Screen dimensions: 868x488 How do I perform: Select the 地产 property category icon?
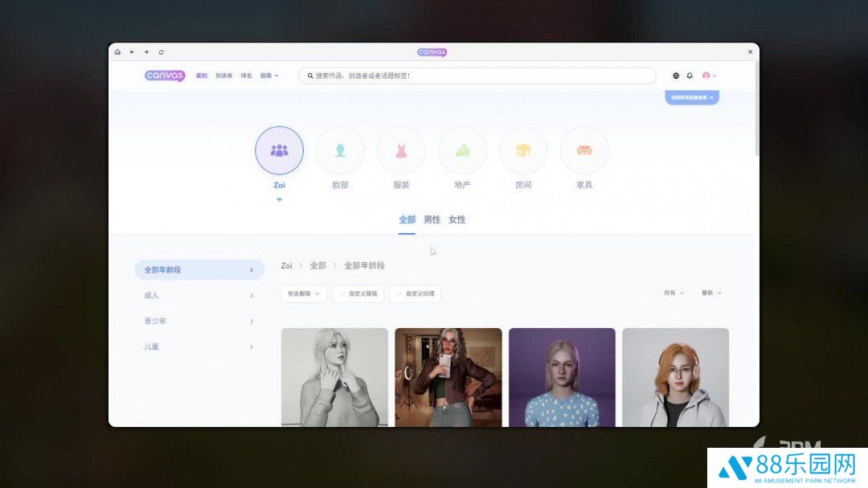click(x=462, y=150)
